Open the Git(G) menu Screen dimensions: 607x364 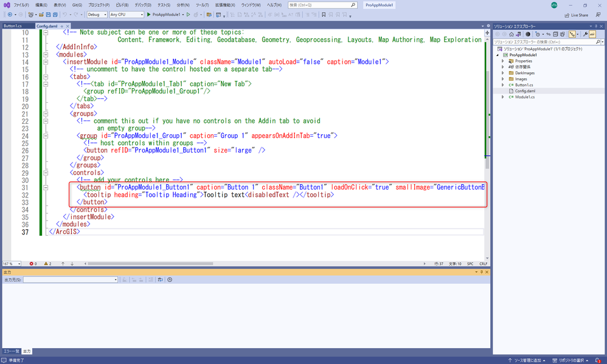click(76, 5)
